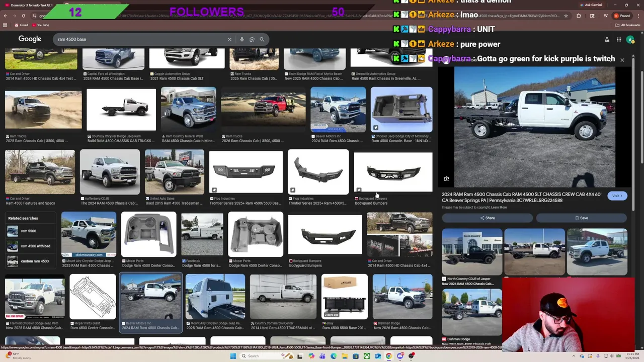
Task: Clear the search box with the X icon
Action: [229, 39]
